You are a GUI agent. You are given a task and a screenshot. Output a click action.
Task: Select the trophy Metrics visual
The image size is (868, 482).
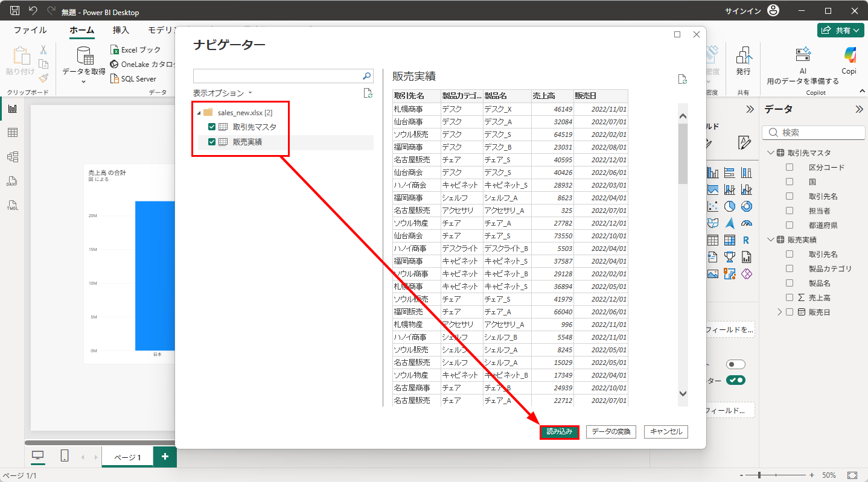coord(729,257)
